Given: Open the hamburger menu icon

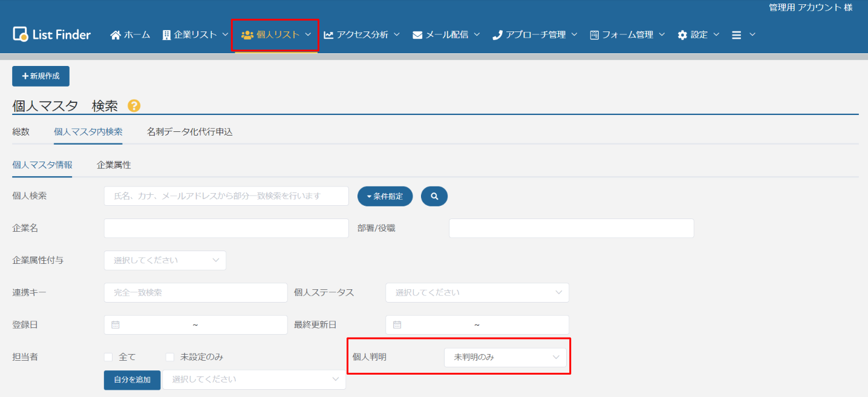Looking at the screenshot, I should click(737, 35).
